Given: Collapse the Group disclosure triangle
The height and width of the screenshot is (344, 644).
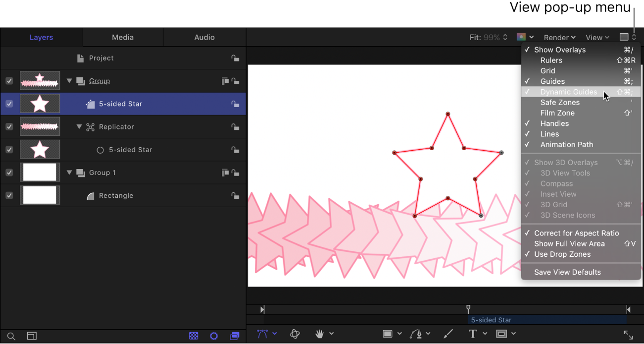Looking at the screenshot, I should point(69,81).
